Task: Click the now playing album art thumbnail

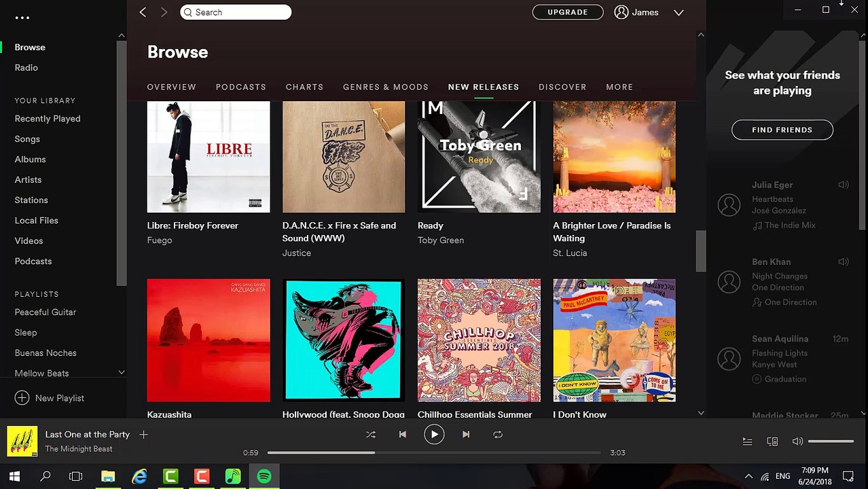Action: tap(22, 441)
